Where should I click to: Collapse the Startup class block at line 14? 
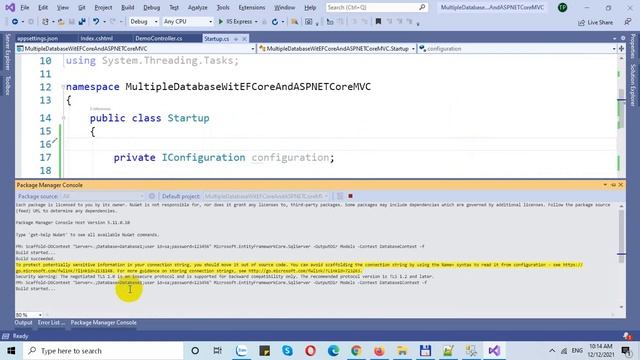pyautogui.click(x=63, y=118)
